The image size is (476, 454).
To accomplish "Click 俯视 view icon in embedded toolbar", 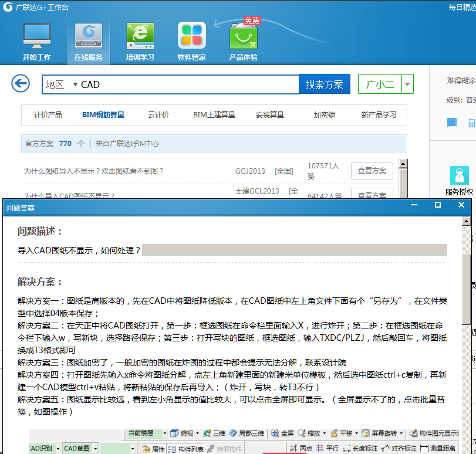I will (x=174, y=433).
